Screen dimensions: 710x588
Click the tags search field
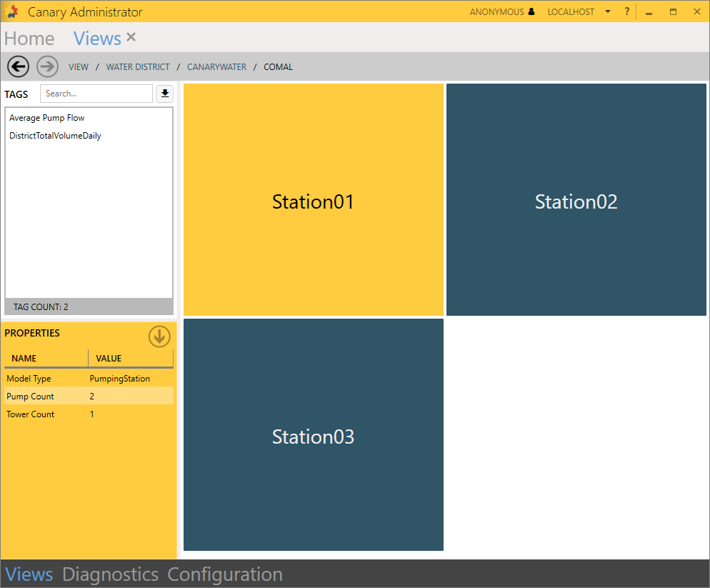(96, 94)
